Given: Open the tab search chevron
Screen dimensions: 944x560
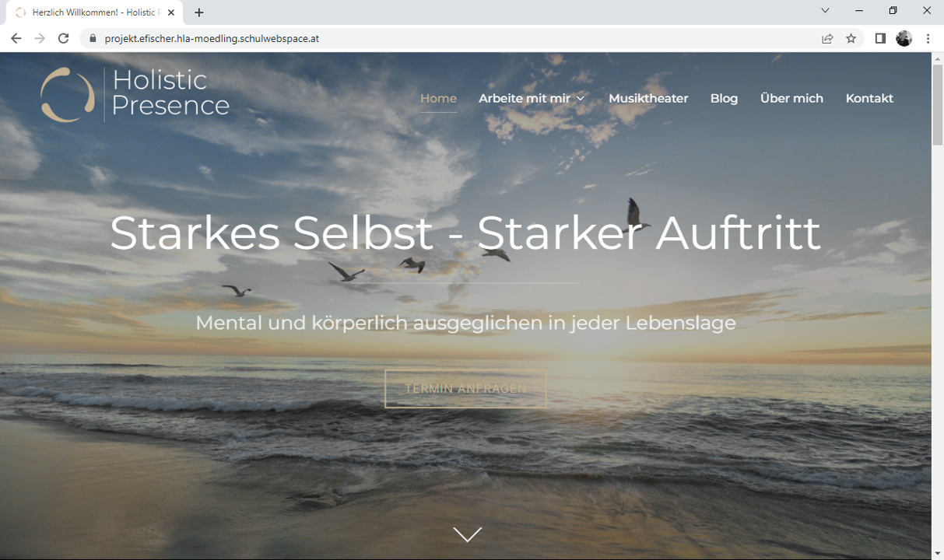Looking at the screenshot, I should 825,11.
